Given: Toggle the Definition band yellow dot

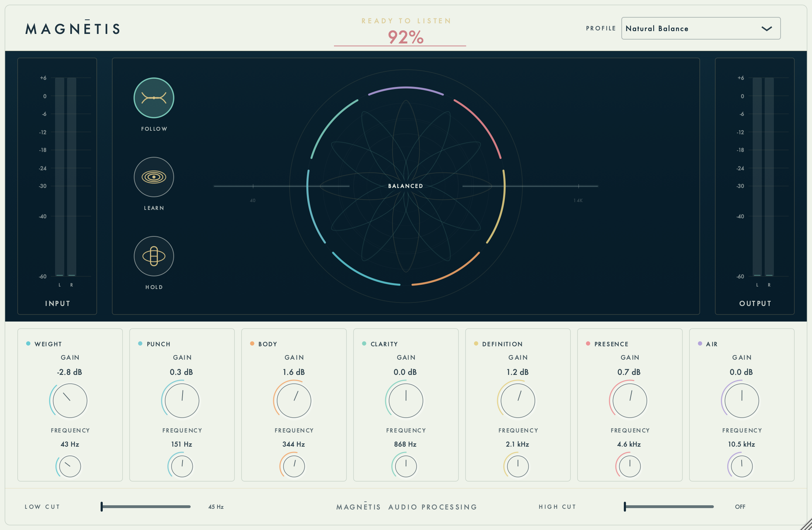Looking at the screenshot, I should [476, 343].
